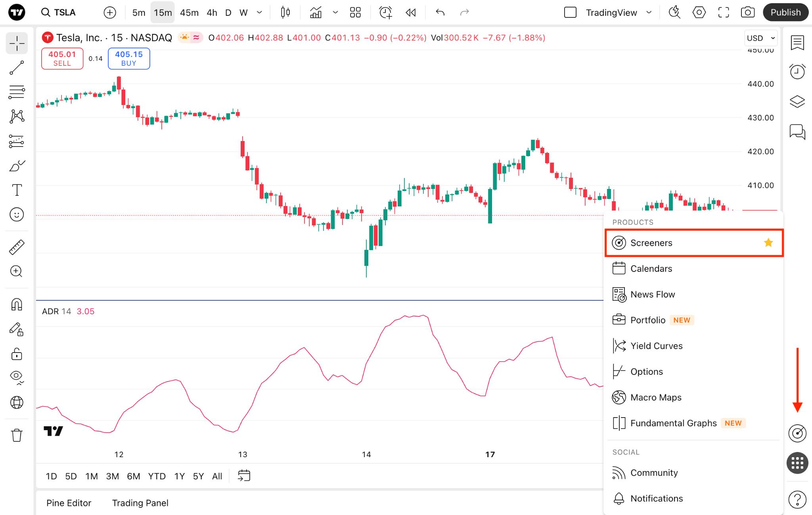The image size is (812, 515).
Task: Select Calendars from products menu
Action: pos(651,269)
